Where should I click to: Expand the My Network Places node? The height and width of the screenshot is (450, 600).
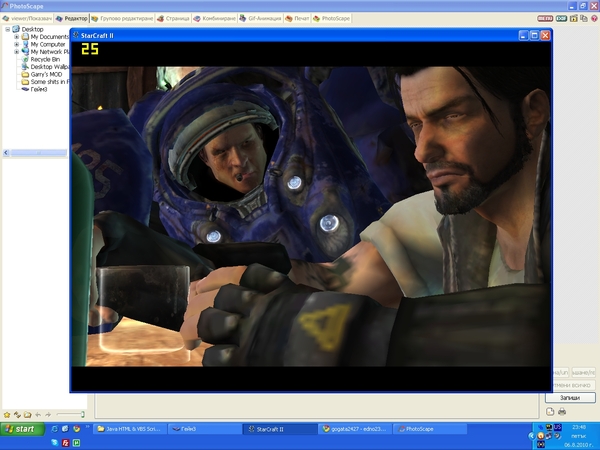pyautogui.click(x=16, y=52)
